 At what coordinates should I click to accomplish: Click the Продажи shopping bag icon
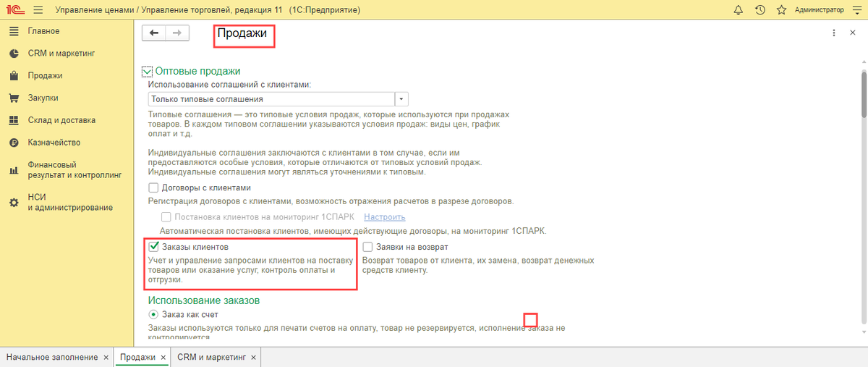point(13,75)
